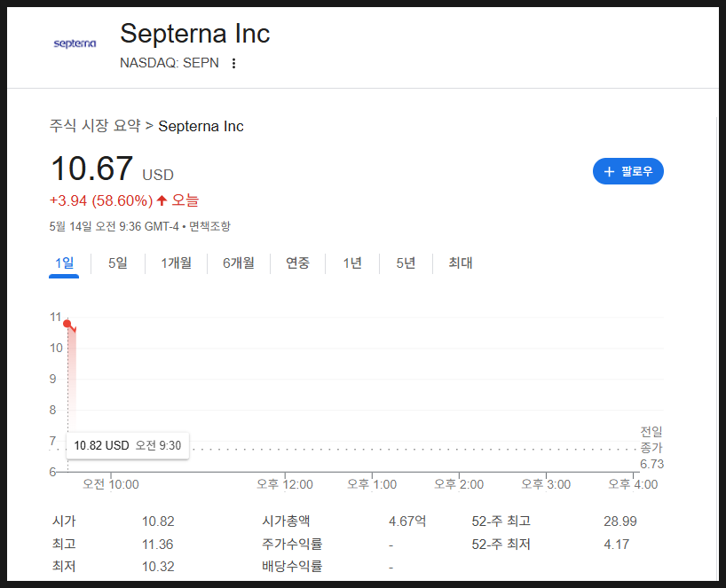
Task: Click the 오후 2:00 axis label
Action: [x=459, y=484]
